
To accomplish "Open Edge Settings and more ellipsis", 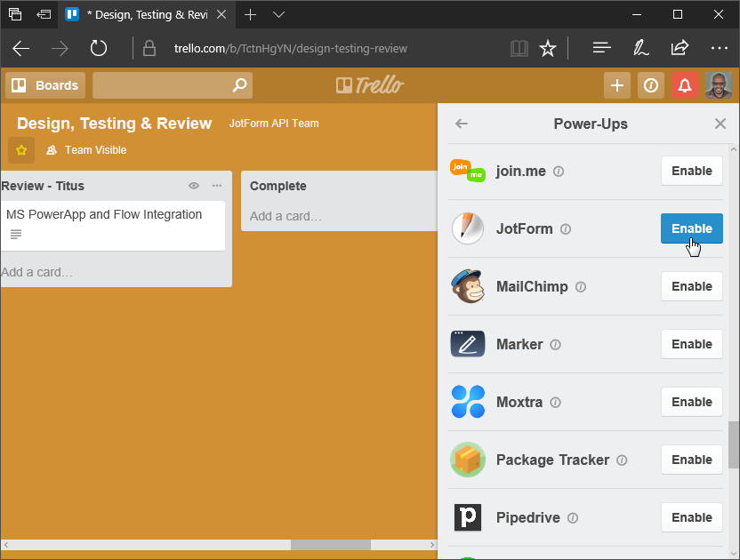I will [x=719, y=48].
